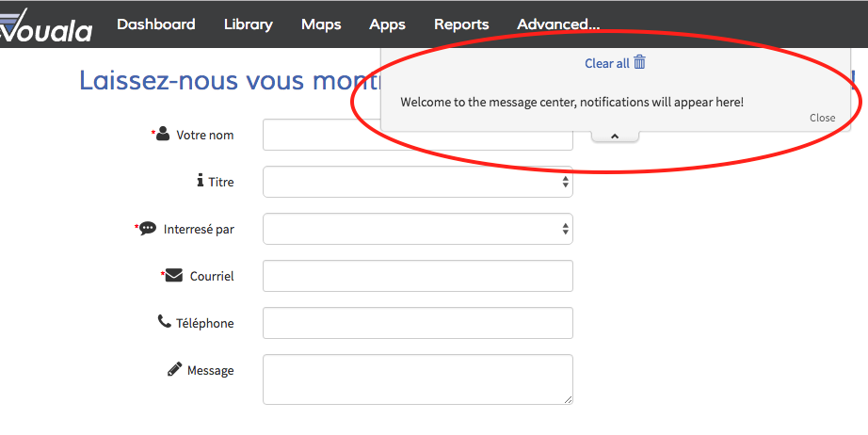
Task: Click the Courriel label
Action: coord(212,276)
